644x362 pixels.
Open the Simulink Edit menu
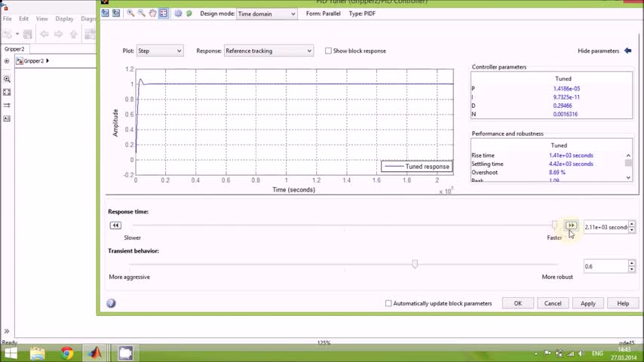[x=24, y=19]
